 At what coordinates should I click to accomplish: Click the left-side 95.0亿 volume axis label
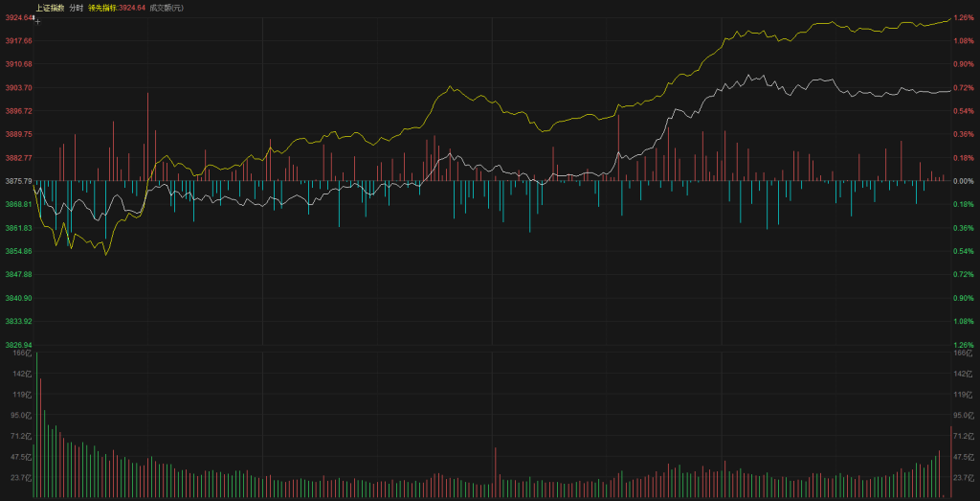click(x=21, y=416)
